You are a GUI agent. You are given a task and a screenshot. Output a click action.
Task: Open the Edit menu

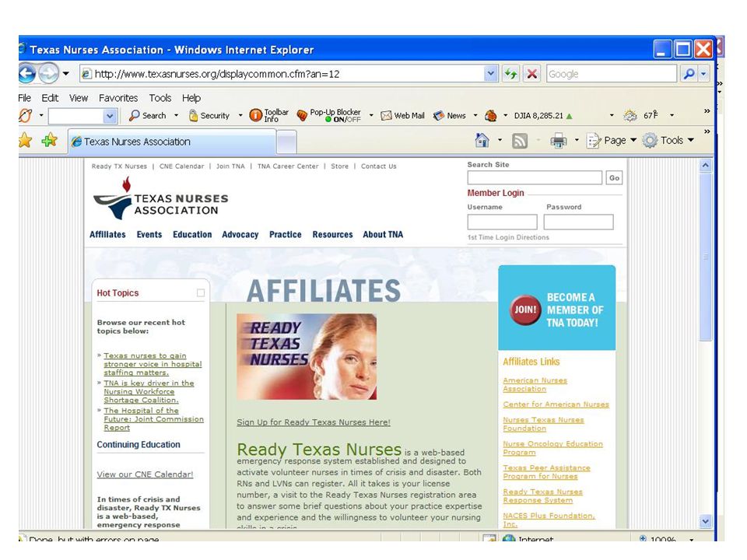(x=50, y=98)
